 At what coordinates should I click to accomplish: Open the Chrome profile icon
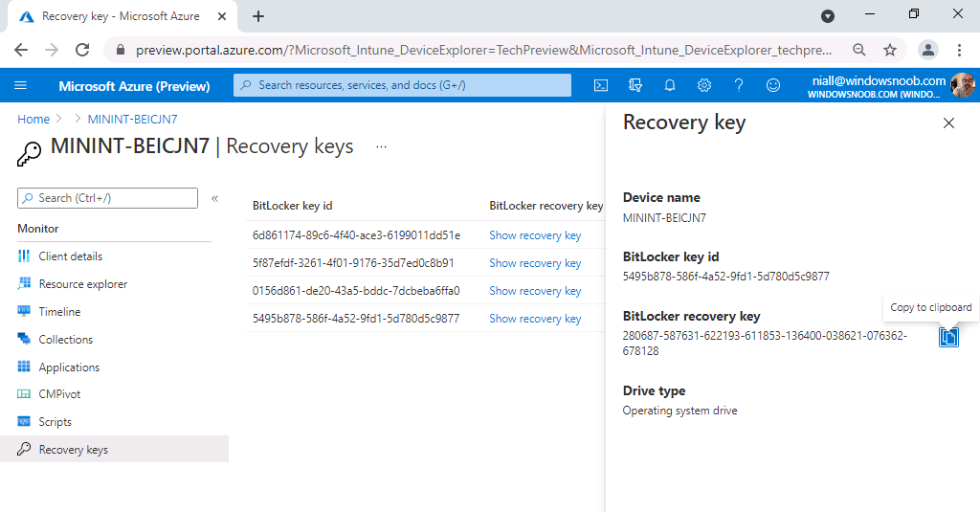(x=928, y=50)
